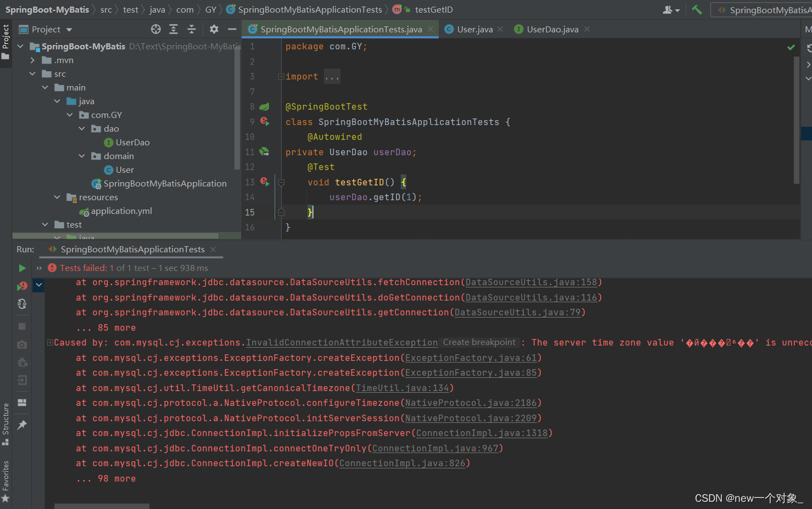Collapse the src folder
Screen dimensions: 812x509
32,74
